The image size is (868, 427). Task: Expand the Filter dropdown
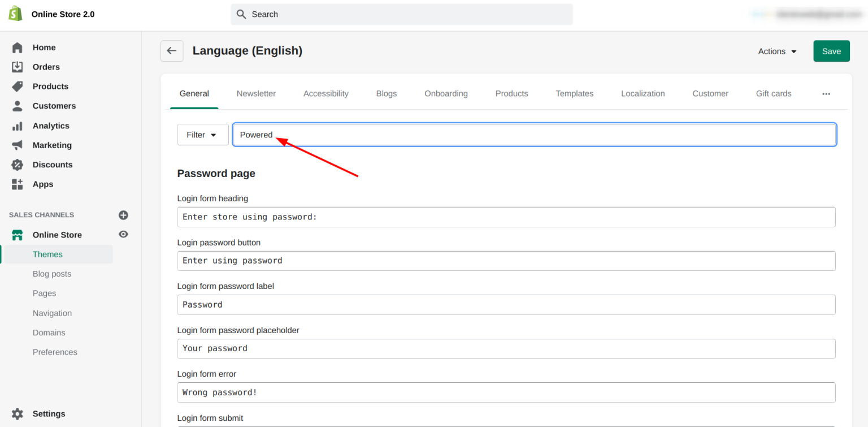tap(202, 135)
